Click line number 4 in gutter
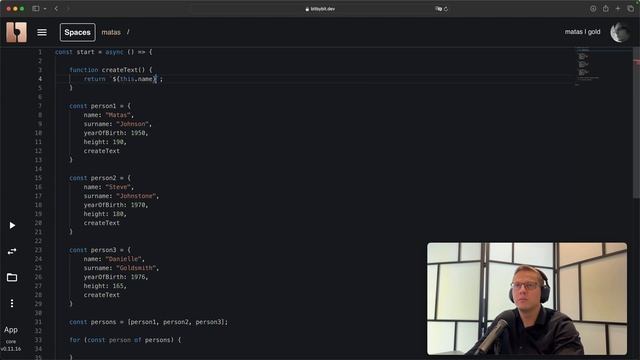 point(40,79)
